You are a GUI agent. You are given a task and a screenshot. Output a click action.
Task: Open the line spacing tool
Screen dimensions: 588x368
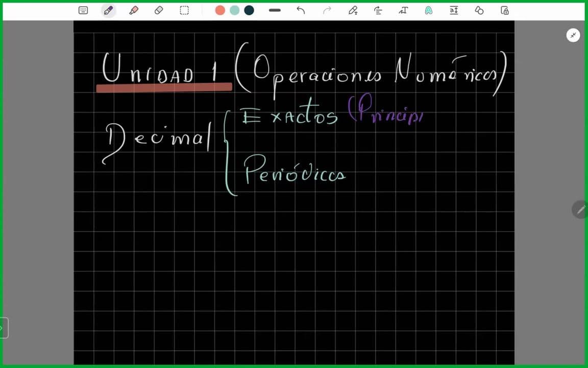(378, 10)
